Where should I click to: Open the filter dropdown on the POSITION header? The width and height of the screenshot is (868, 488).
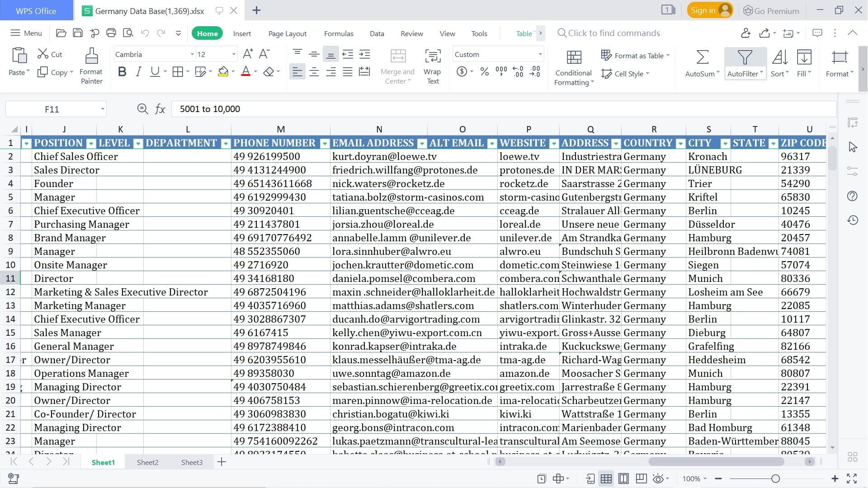pyautogui.click(x=91, y=143)
